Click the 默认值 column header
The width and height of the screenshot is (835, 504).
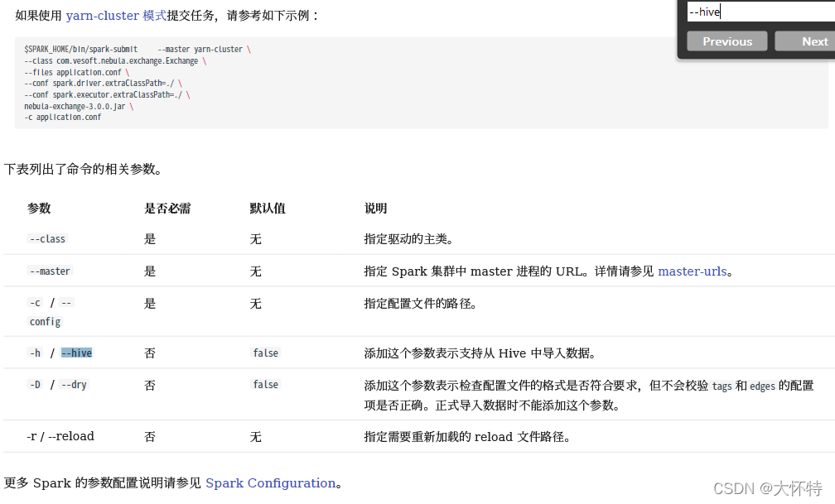pos(268,208)
